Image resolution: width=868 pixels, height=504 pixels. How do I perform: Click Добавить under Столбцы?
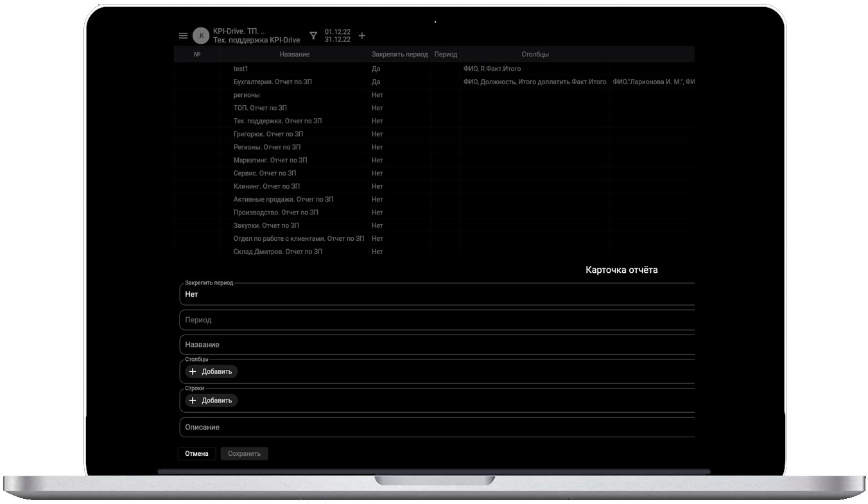click(x=211, y=372)
